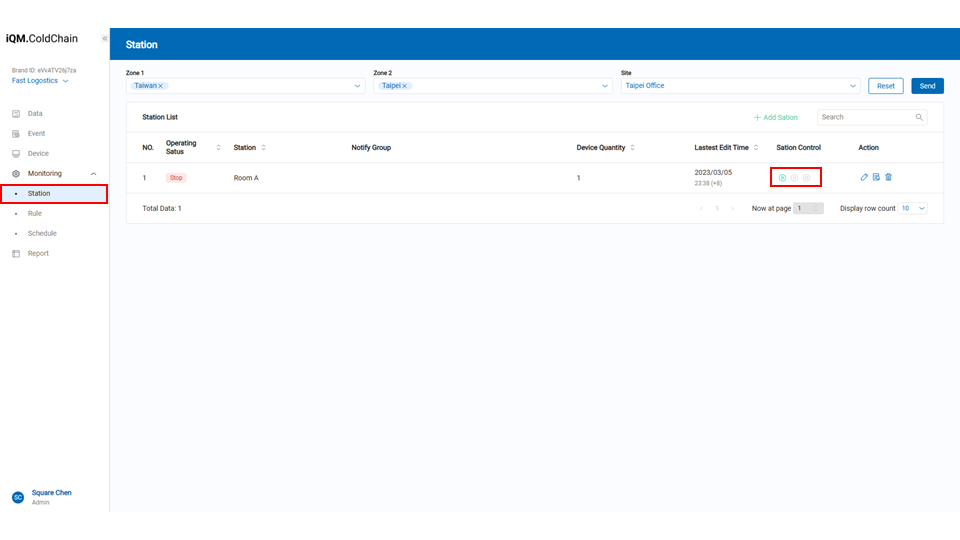Edit Room A using the pencil icon
Viewport: 960px width, 540px height.
pos(864,177)
